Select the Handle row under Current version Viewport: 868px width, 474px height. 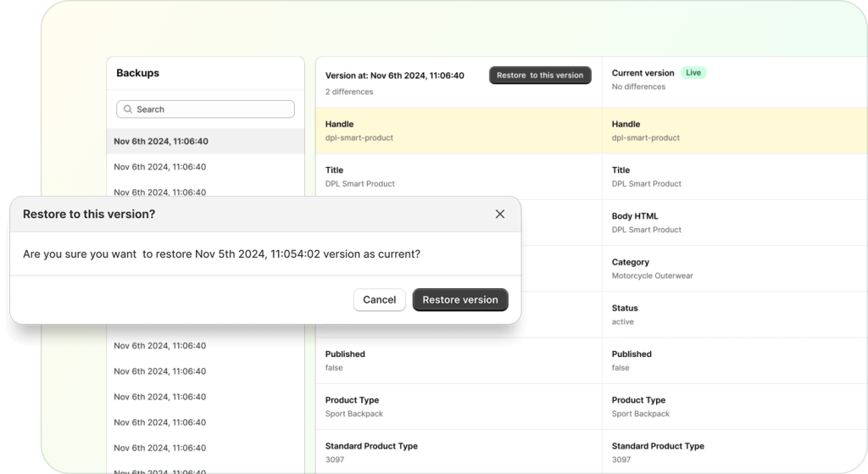(x=734, y=131)
